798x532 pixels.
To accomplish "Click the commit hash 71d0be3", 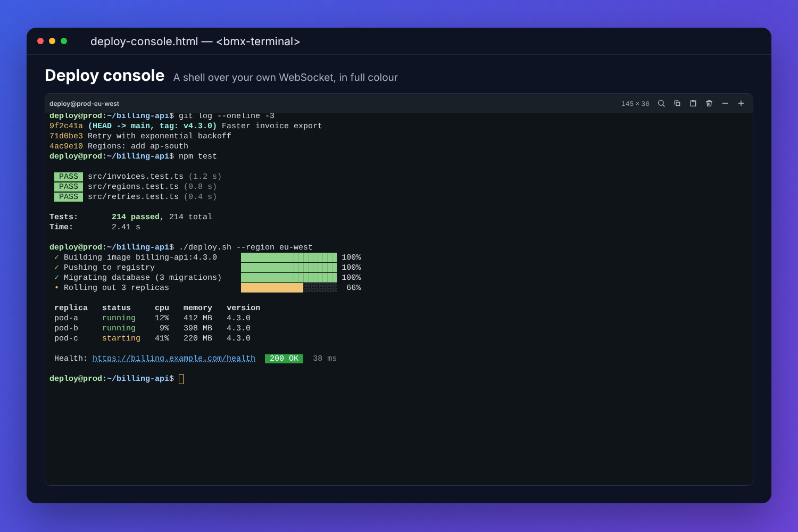I will (x=66, y=136).
